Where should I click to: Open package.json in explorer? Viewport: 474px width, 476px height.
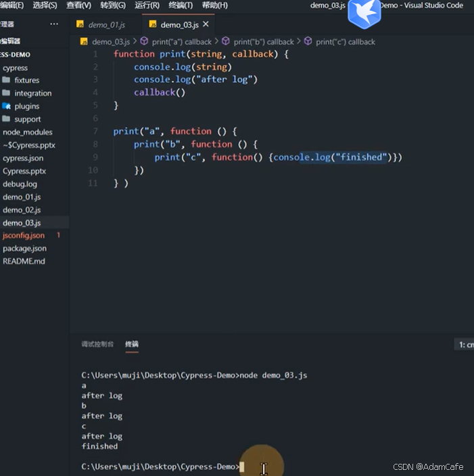(x=24, y=249)
